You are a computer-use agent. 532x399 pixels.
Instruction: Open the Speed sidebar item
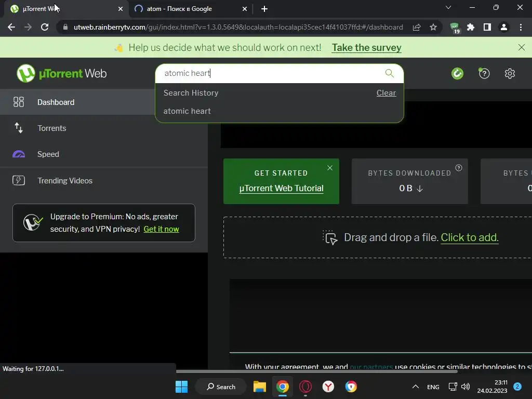click(104, 154)
